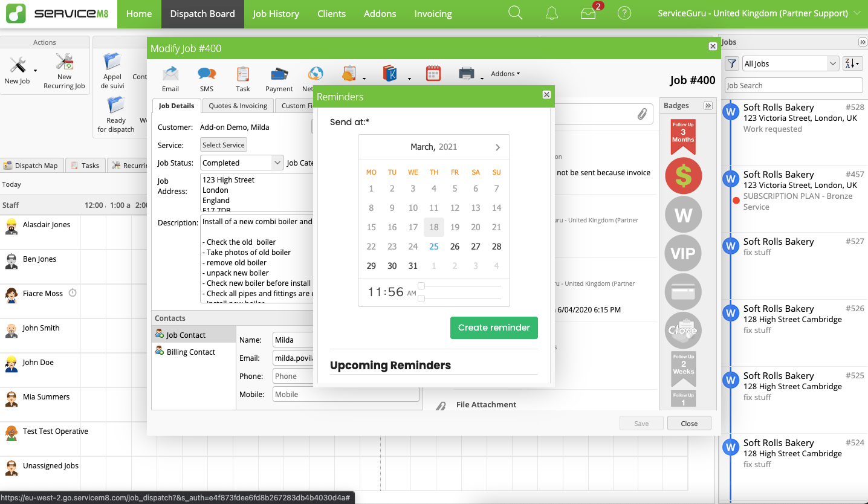This screenshot has width=868, height=504.
Task: Click the filter funnel icon in Jobs panel
Action: coord(731,63)
